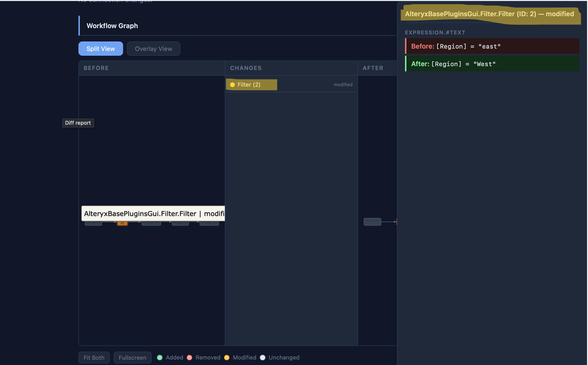The image size is (588, 365).
Task: Click the EXPRESSION.#TEXT label
Action: [435, 32]
